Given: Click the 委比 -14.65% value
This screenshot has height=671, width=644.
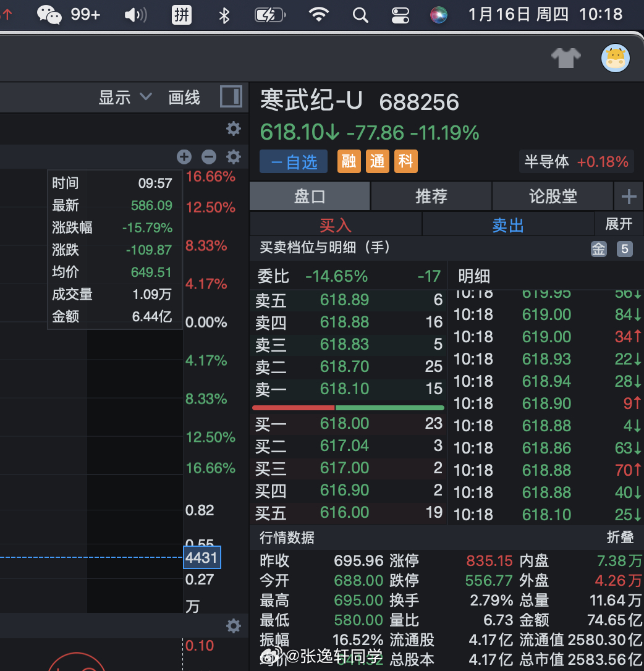Looking at the screenshot, I should pos(337,276).
